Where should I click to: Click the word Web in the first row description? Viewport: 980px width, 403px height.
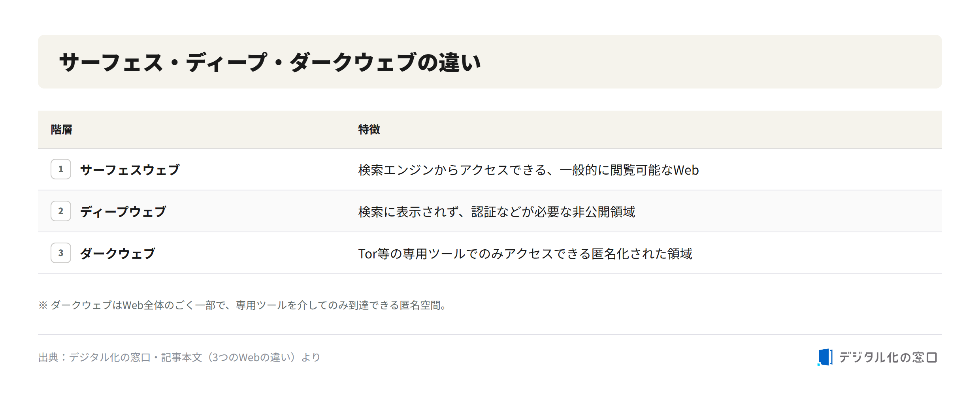tap(686, 170)
